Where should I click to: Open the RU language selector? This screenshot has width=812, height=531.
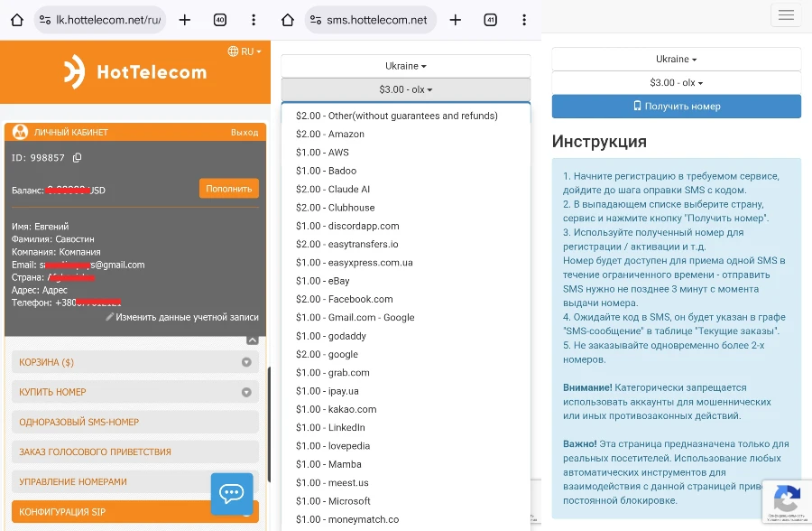tap(245, 51)
